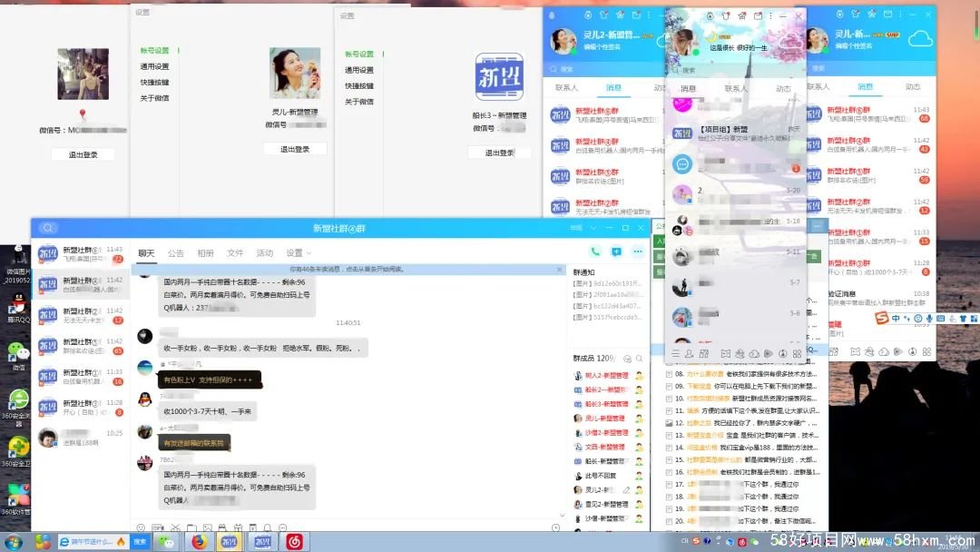Click 退出登录 under the 灵儿-新盟管理 profile
The image size is (980, 552).
point(294,150)
